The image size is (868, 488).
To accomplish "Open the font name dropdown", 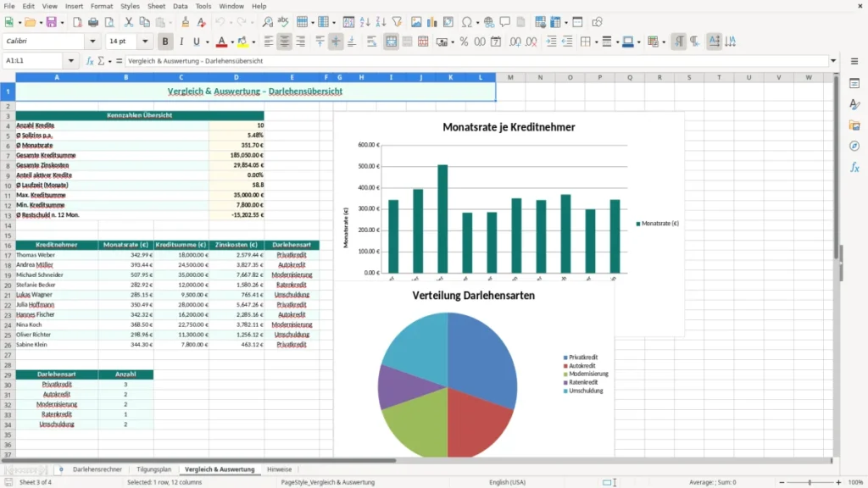I will tap(92, 42).
